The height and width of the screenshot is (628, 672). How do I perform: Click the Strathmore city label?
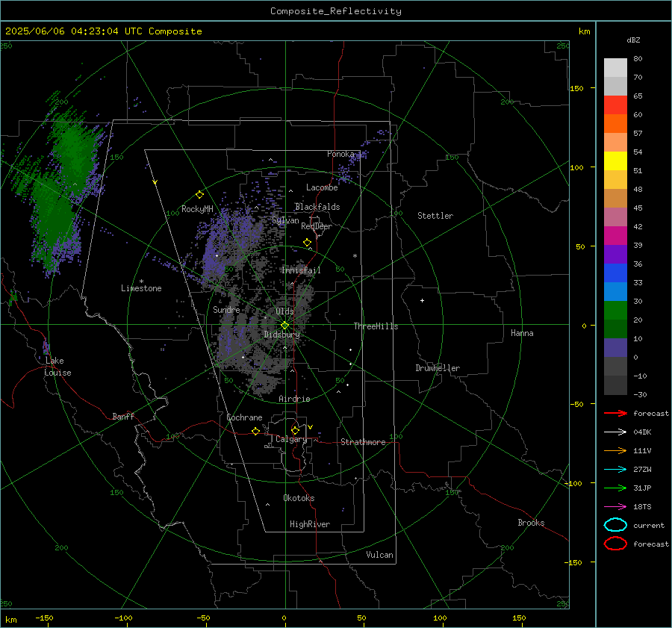click(363, 442)
